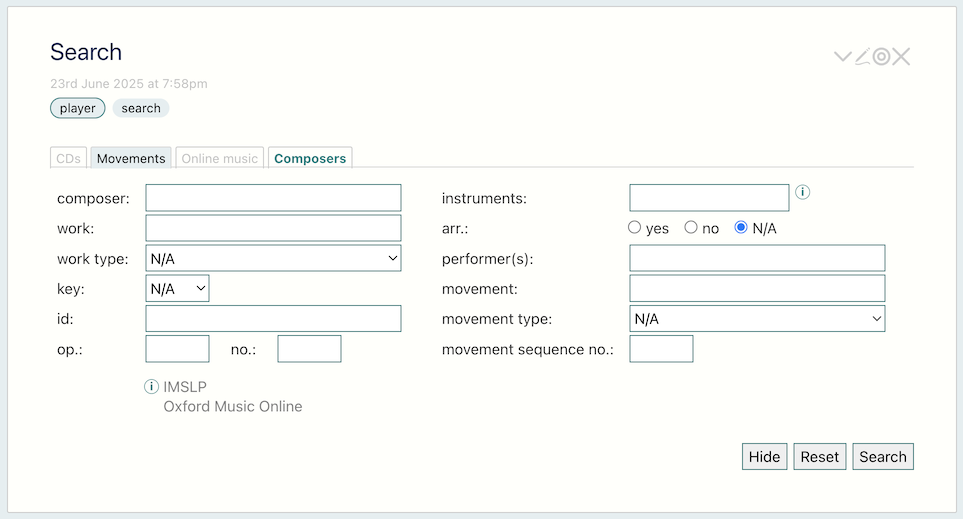
Task: Click the Reset button
Action: click(x=819, y=456)
